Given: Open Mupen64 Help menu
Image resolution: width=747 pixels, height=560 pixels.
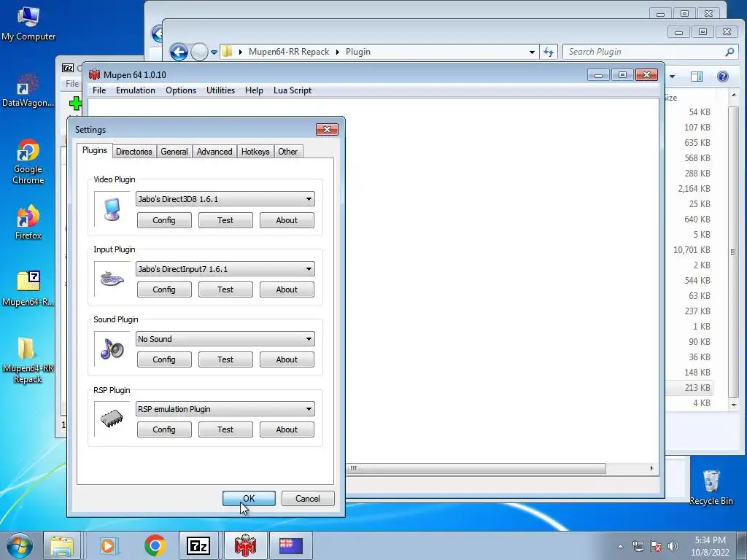Looking at the screenshot, I should click(254, 90).
